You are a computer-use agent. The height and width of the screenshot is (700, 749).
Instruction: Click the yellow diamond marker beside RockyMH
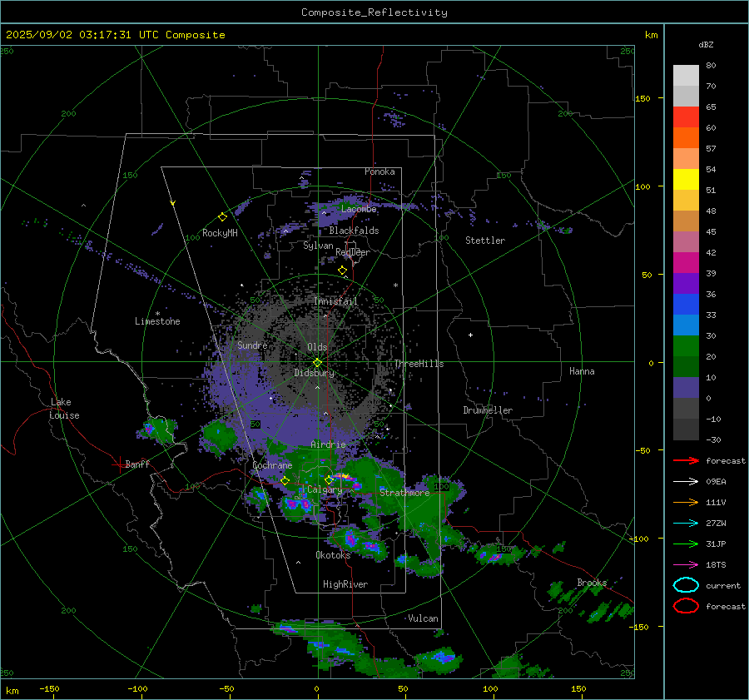pyautogui.click(x=222, y=217)
